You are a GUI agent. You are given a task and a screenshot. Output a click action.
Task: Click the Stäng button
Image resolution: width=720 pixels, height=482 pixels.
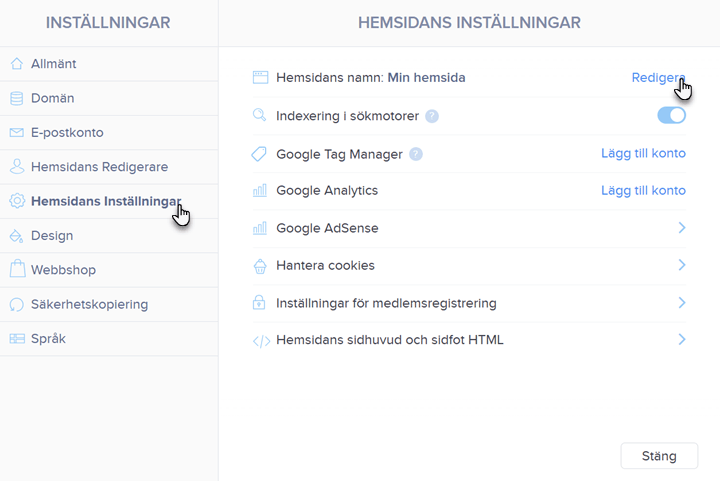(659, 456)
